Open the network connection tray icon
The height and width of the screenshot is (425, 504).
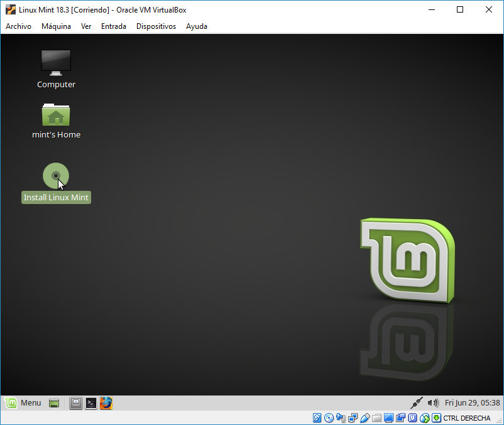417,403
